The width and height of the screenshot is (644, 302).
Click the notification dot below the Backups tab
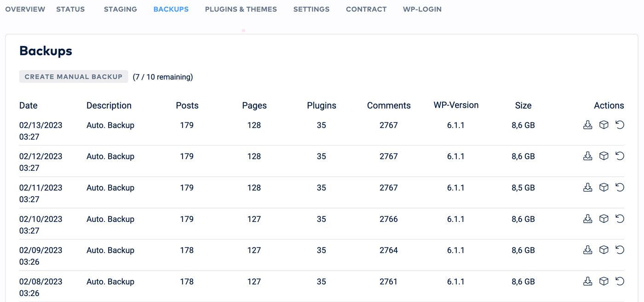pos(243,30)
